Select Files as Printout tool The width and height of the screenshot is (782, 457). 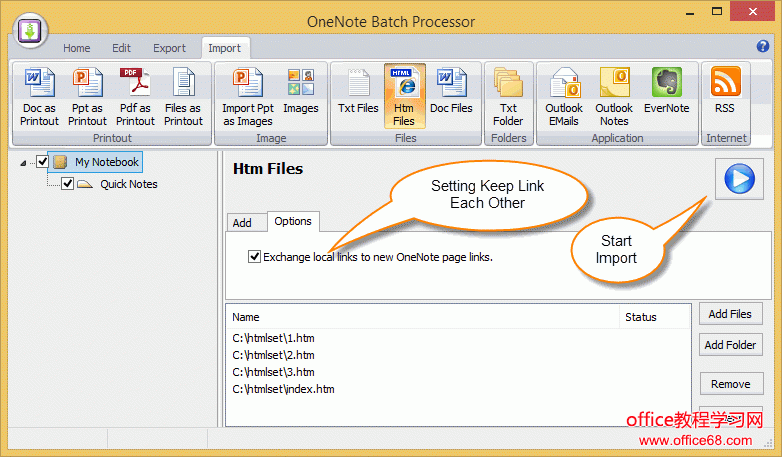coord(183,97)
